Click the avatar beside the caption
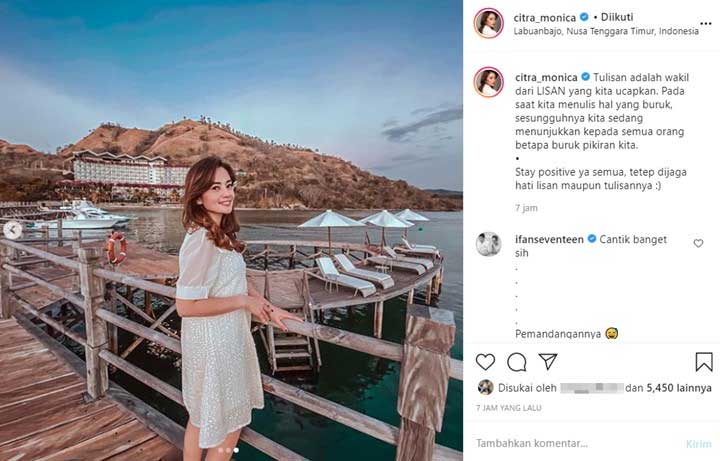720x461 pixels. click(x=489, y=82)
